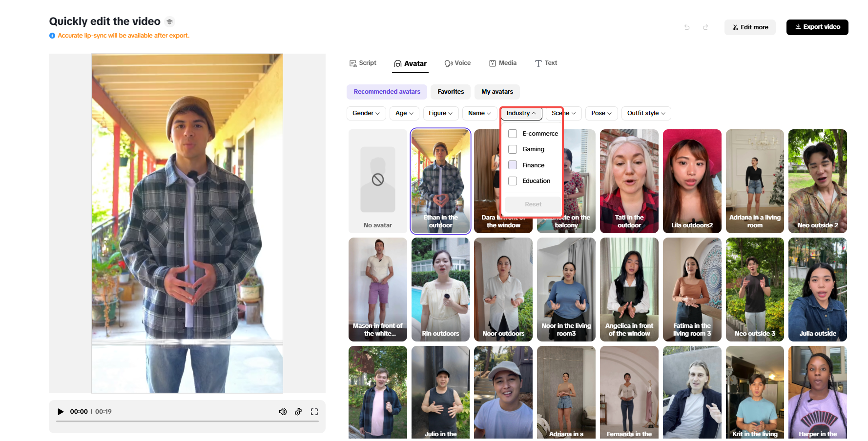This screenshot has width=868, height=441.
Task: Collapse the Industry filter dropdown
Action: click(521, 113)
